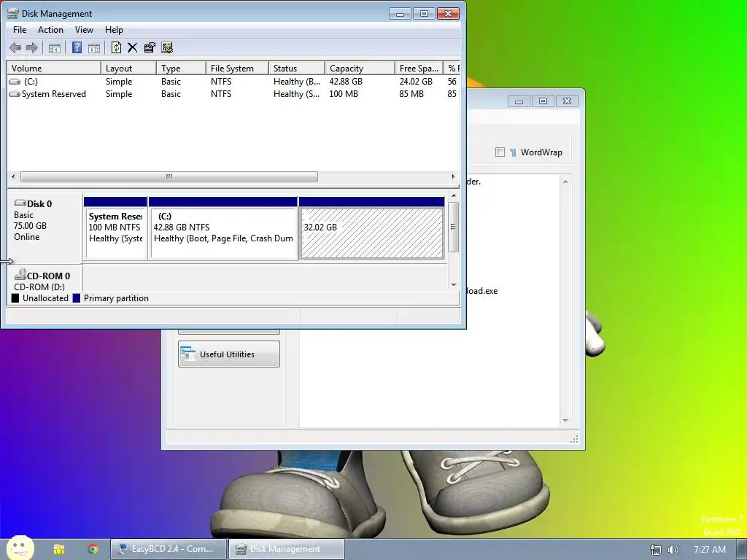Click the CD-ROM (D:) label
This screenshot has height=560, width=747.
pos(39,287)
